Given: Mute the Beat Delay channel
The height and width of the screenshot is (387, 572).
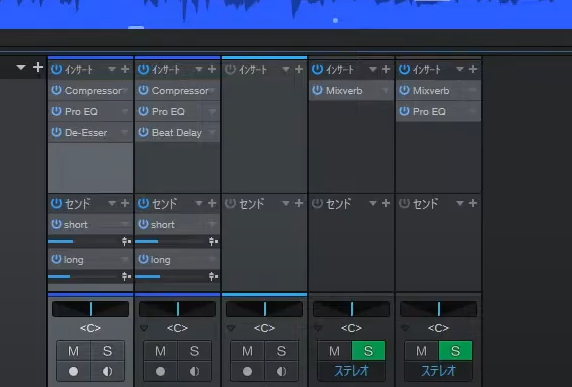Looking at the screenshot, I should point(161,351).
